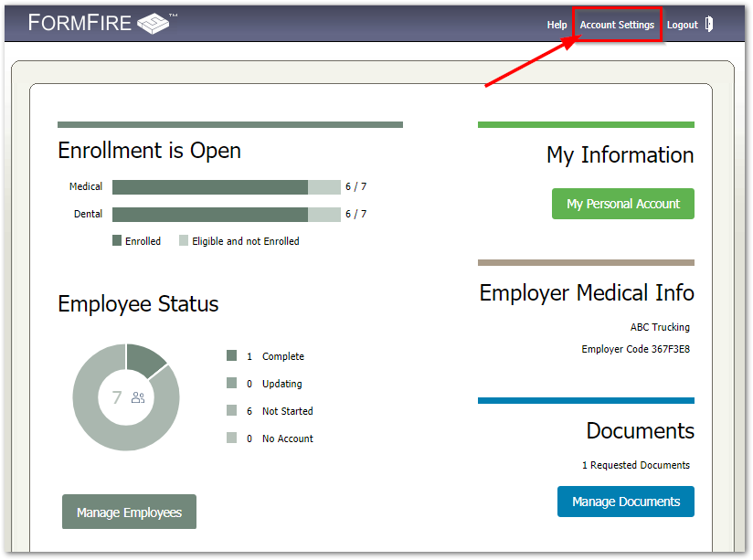Click the 'Enrollment is Open' heading

(x=149, y=151)
